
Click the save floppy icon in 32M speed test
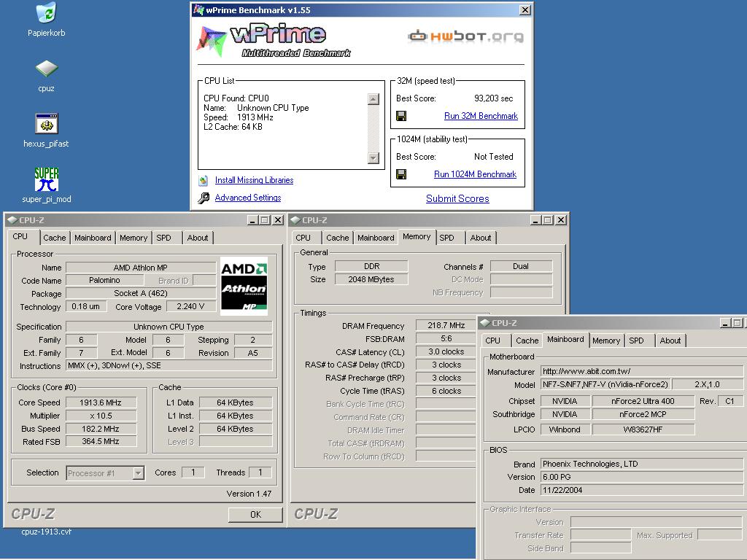click(x=401, y=116)
